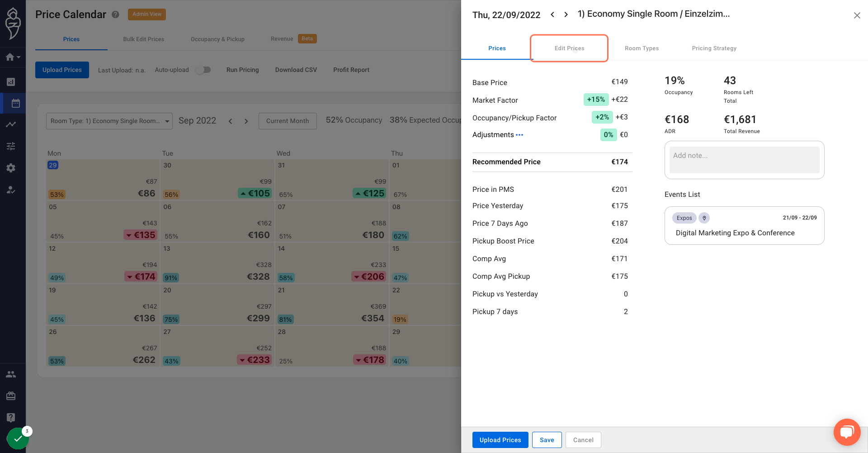Click the Add note text field
868x453 pixels.
pyautogui.click(x=744, y=160)
